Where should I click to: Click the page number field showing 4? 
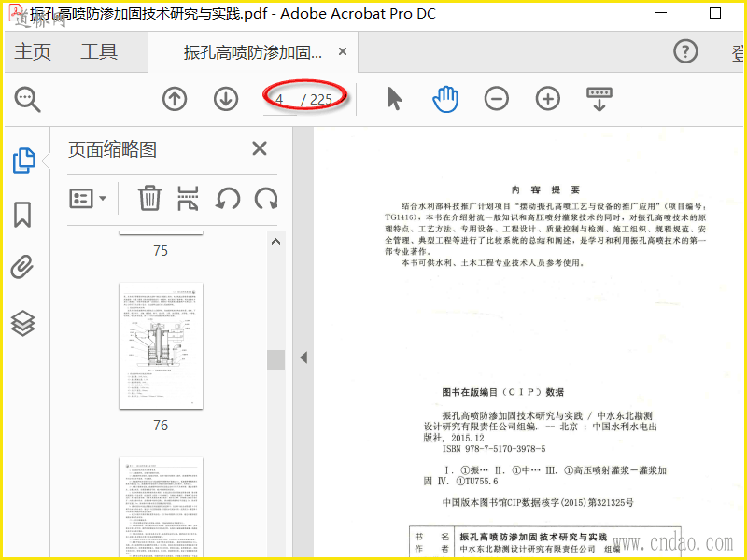coord(280,100)
